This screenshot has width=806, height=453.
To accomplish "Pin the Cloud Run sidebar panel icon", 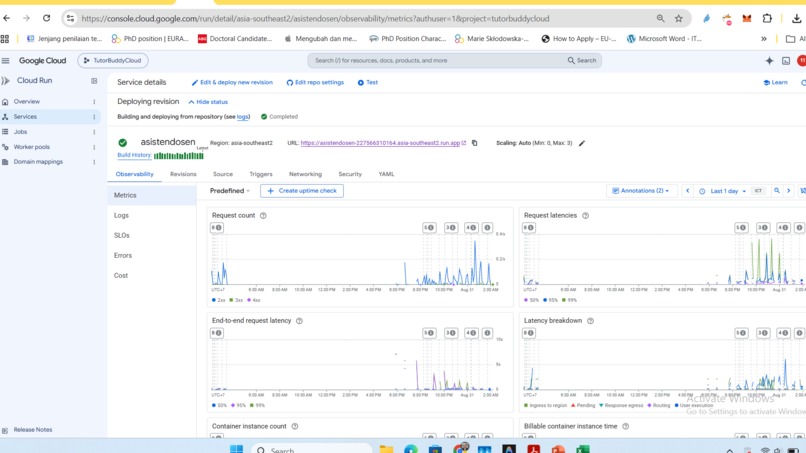I will point(94,81).
